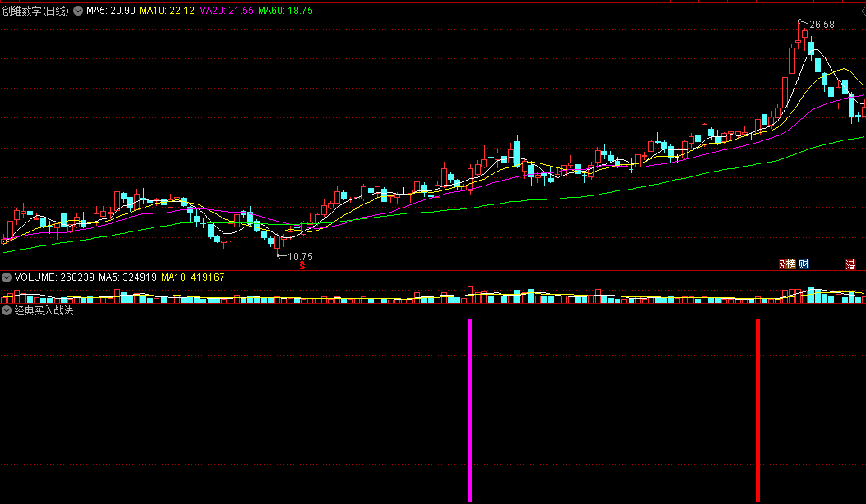Click the VOLUME: 268239 label

54,277
